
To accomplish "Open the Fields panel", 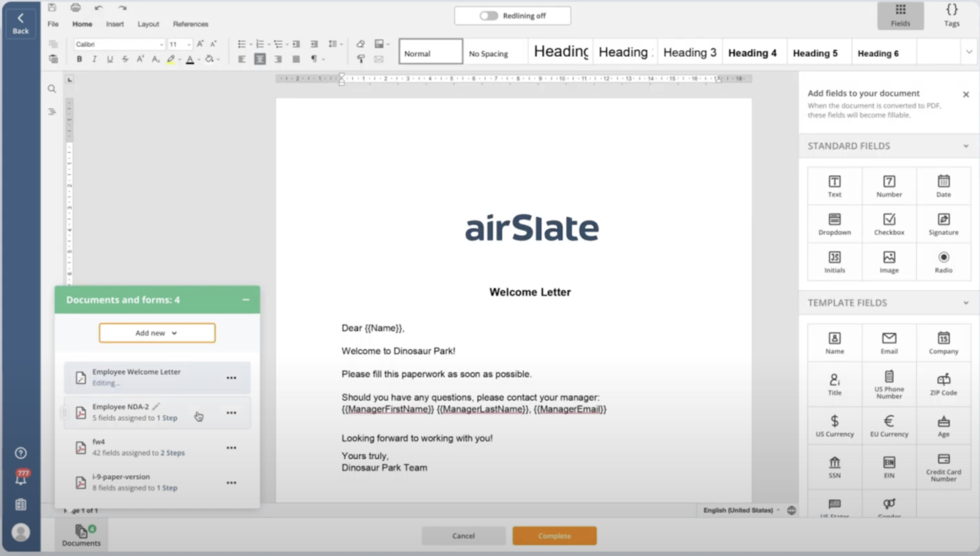I will tap(900, 15).
